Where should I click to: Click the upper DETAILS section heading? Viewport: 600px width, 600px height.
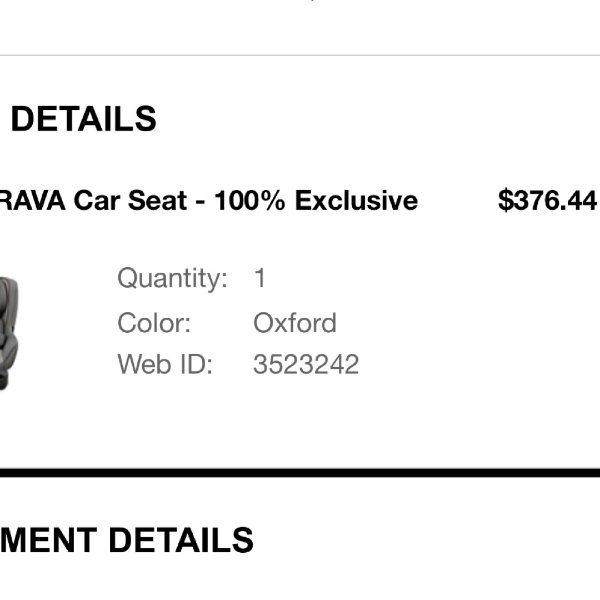[84, 119]
